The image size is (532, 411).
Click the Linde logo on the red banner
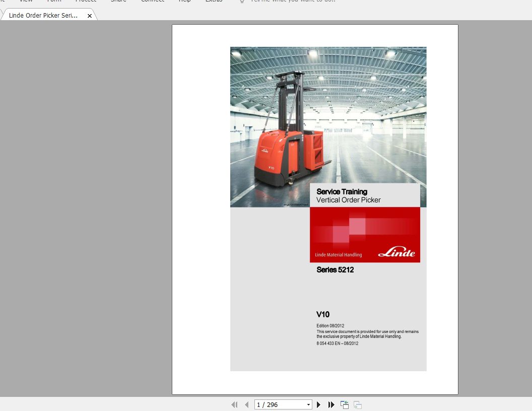click(396, 252)
